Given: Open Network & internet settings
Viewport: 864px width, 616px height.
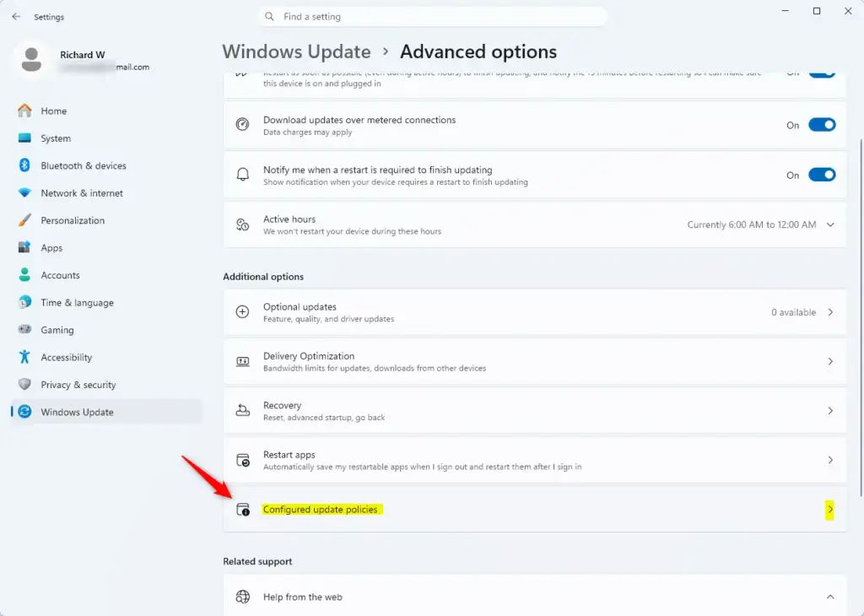Looking at the screenshot, I should pyautogui.click(x=107, y=193).
